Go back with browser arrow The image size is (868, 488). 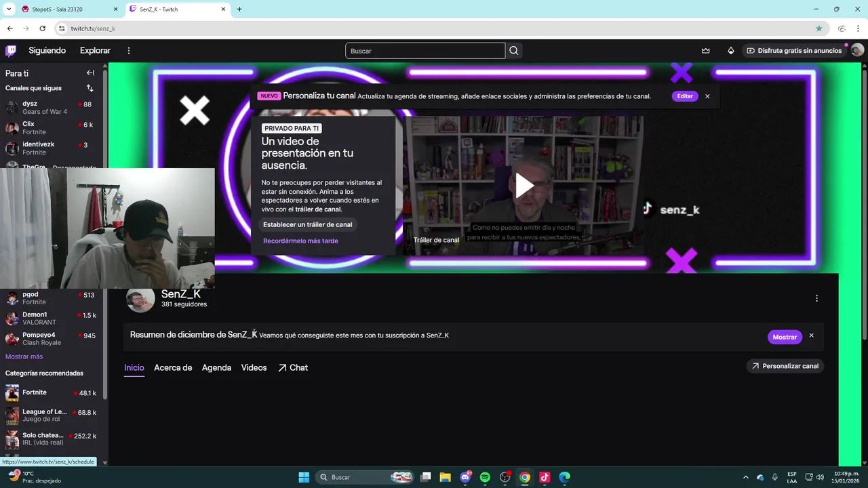[9, 28]
